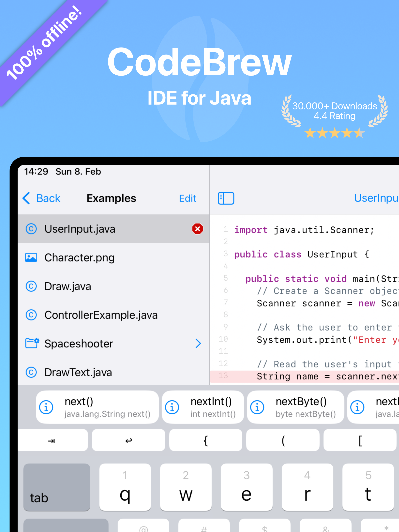399x532 pixels.
Task: Click the public static void main line
Action: coord(322,279)
